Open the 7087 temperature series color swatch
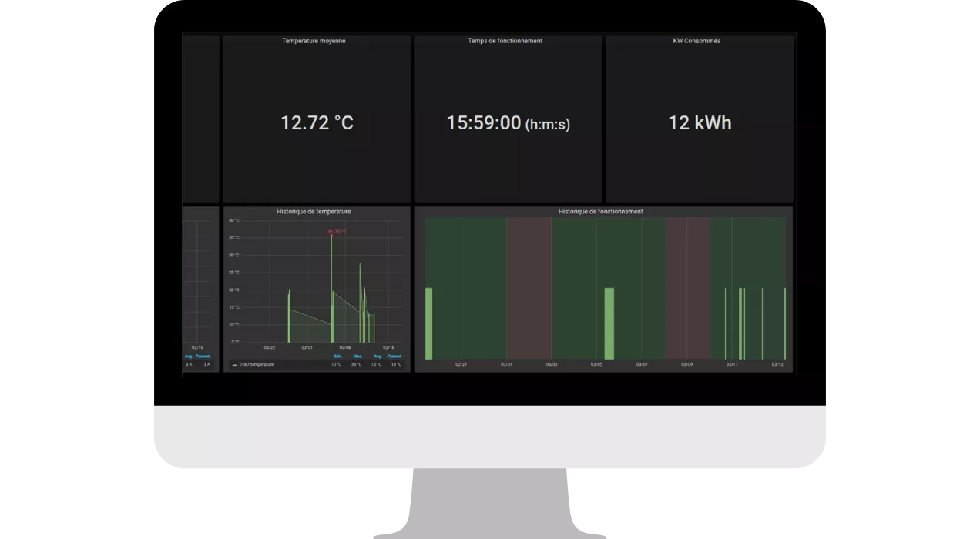This screenshot has height=539, width=980. 234,364
